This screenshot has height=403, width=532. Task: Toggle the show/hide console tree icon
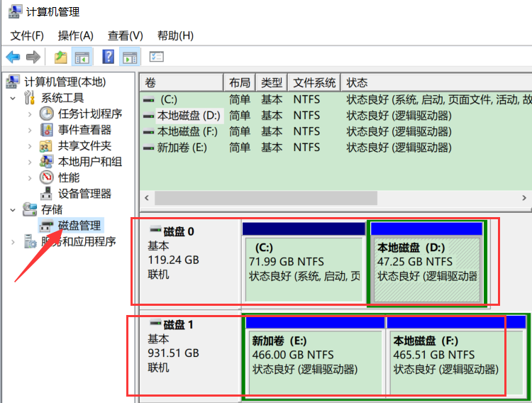(x=82, y=57)
